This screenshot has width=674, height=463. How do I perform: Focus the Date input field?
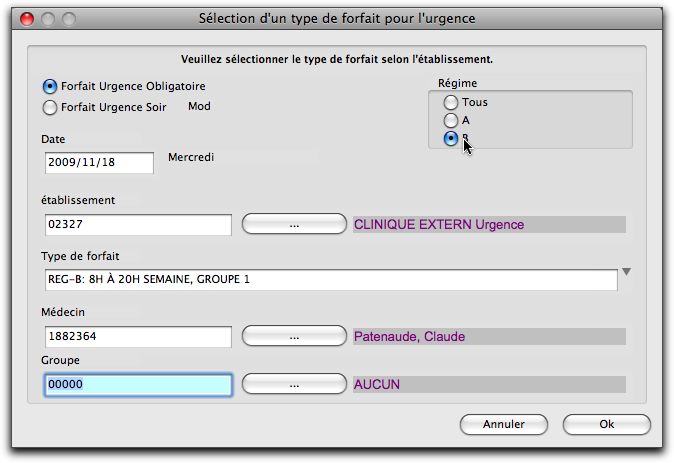[99, 163]
